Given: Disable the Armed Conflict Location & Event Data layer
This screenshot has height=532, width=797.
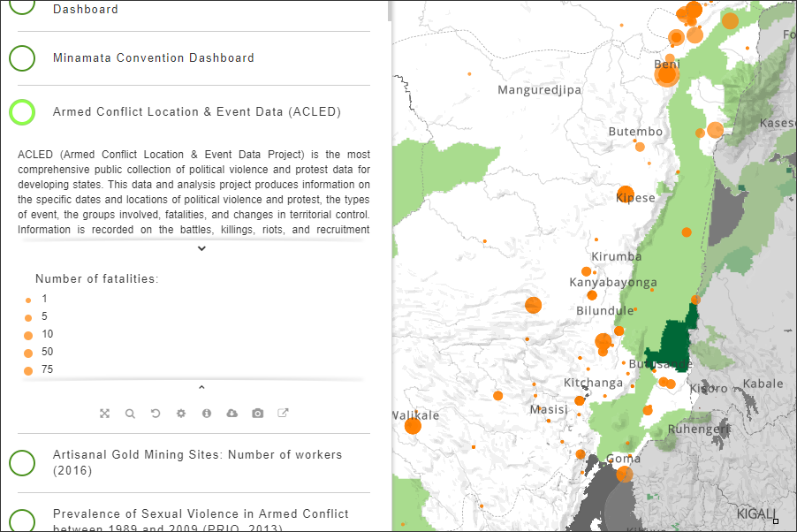Looking at the screenshot, I should (22, 112).
